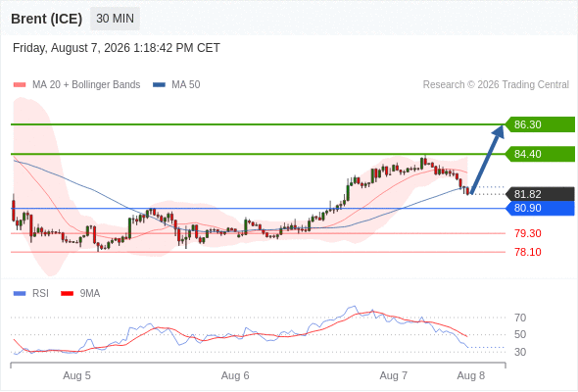This screenshot has width=578, height=392.
Task: Click the RSI 30 axis label
Action: pos(520,352)
